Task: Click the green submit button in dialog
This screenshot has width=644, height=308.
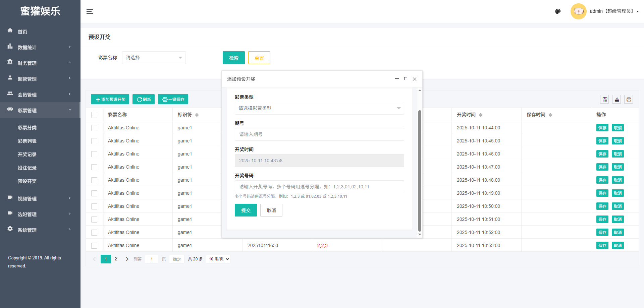Action: 246,210
